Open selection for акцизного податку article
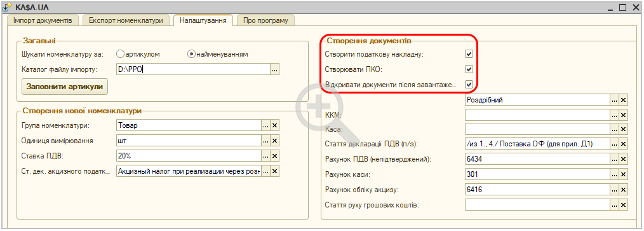The width and height of the screenshot is (644, 231). (x=265, y=171)
